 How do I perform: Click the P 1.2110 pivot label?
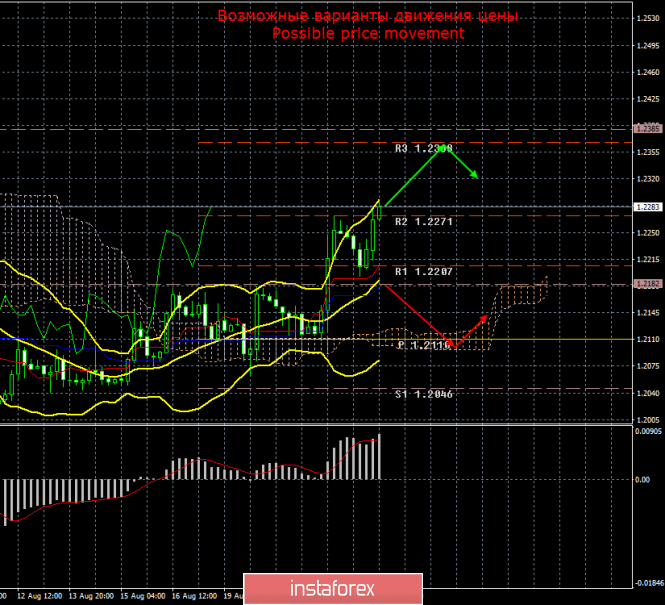424,346
